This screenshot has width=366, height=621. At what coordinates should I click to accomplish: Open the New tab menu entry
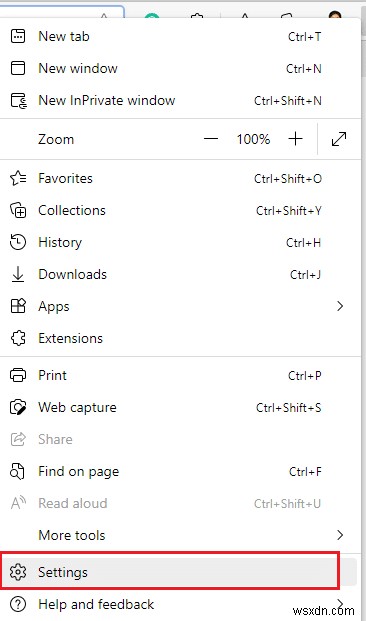[x=181, y=36]
